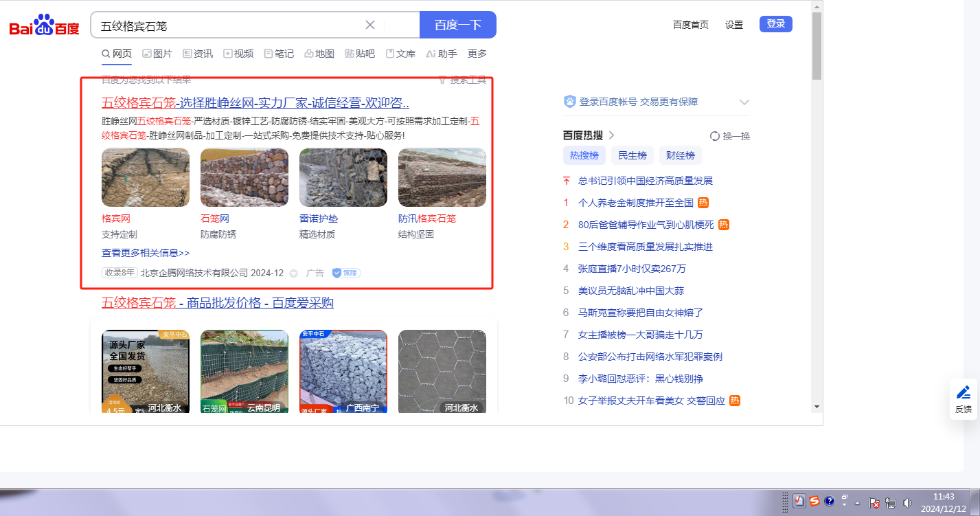The height and width of the screenshot is (516, 980).
Task: Click the Baidu logo
Action: click(44, 26)
